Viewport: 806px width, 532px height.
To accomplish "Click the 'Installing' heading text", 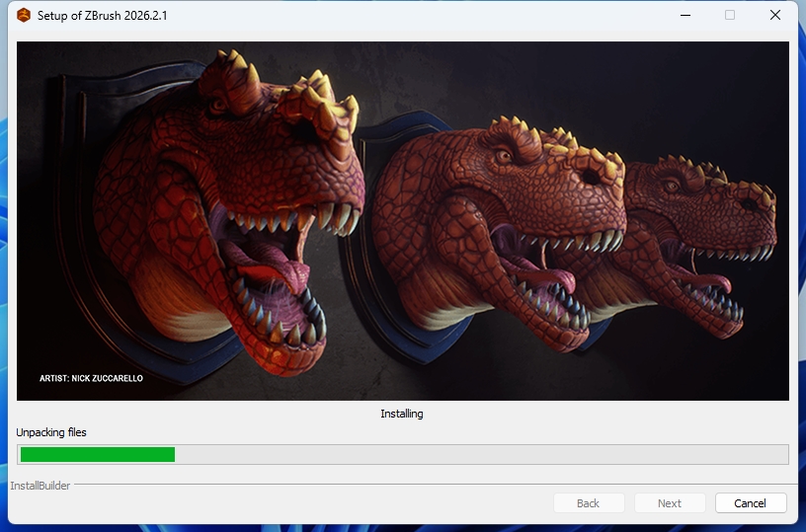I will tap(402, 414).
